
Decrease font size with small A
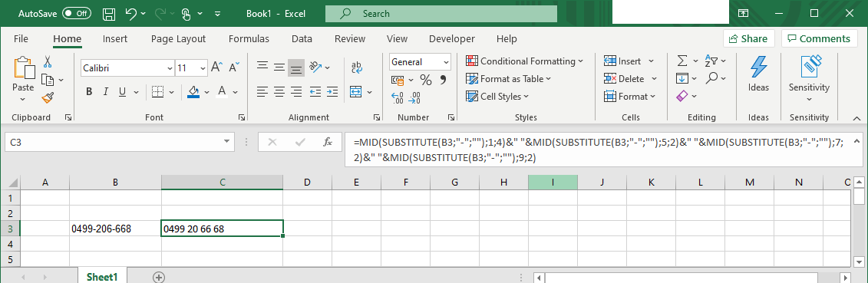(233, 68)
